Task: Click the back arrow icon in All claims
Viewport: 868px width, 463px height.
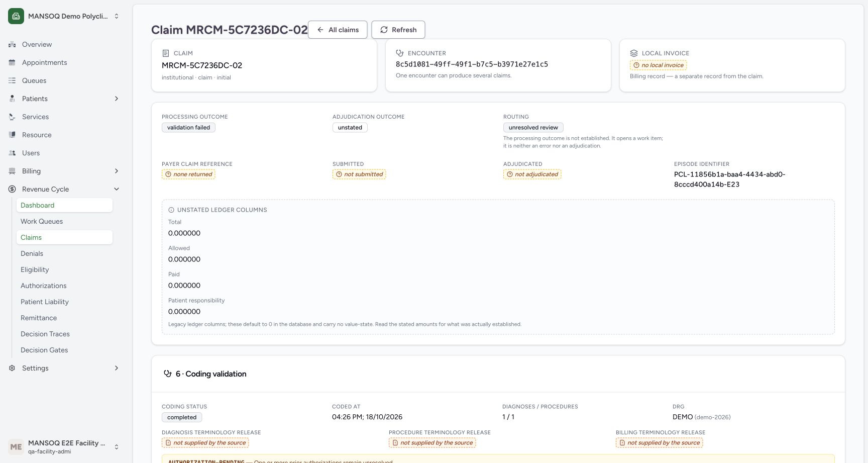Action: 320,30
